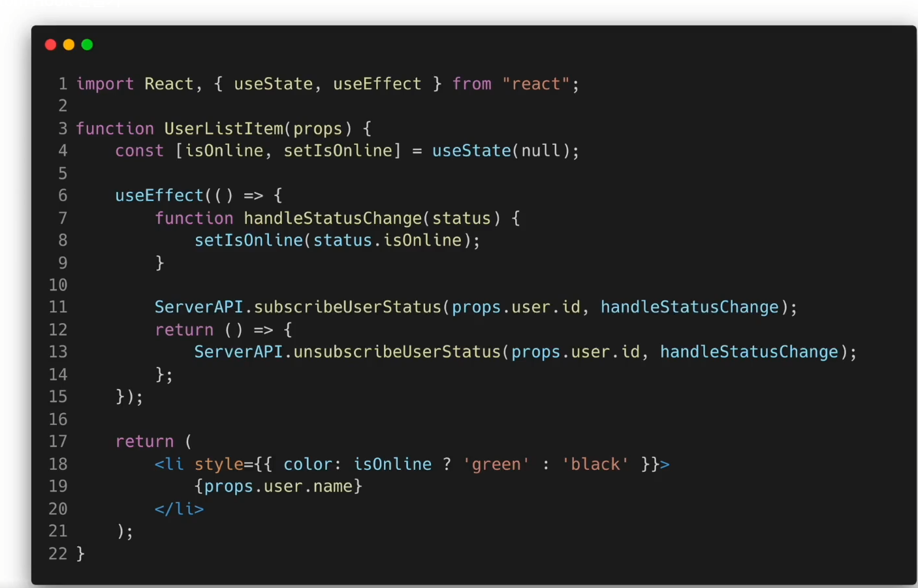The image size is (918, 588).
Task: Click the "import" keyword on line 1
Action: pyautogui.click(x=105, y=84)
